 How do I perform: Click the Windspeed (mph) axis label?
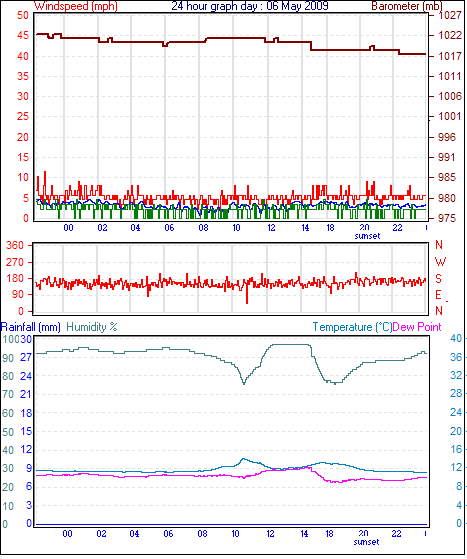click(76, 6)
